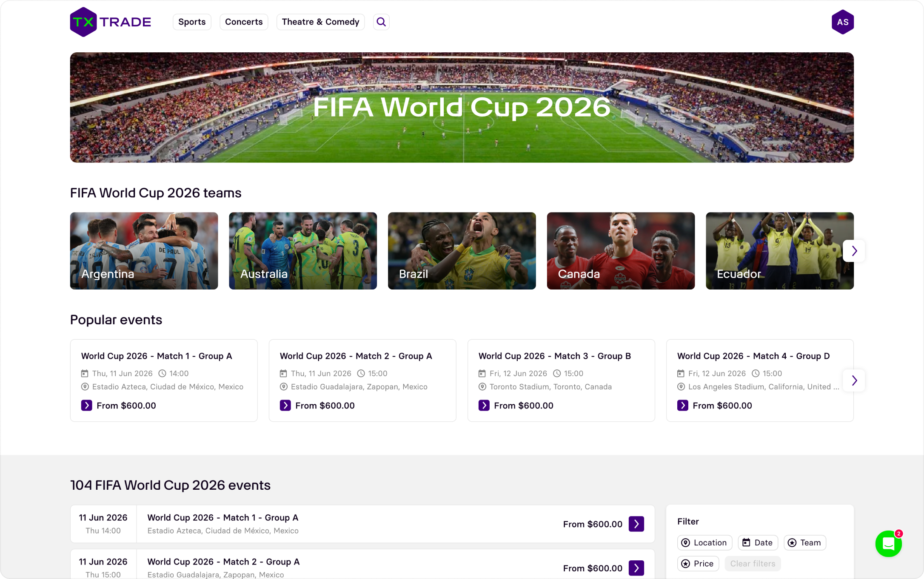The height and width of the screenshot is (579, 924).
Task: Click purple arrow in Match 1 list row
Action: point(636,524)
